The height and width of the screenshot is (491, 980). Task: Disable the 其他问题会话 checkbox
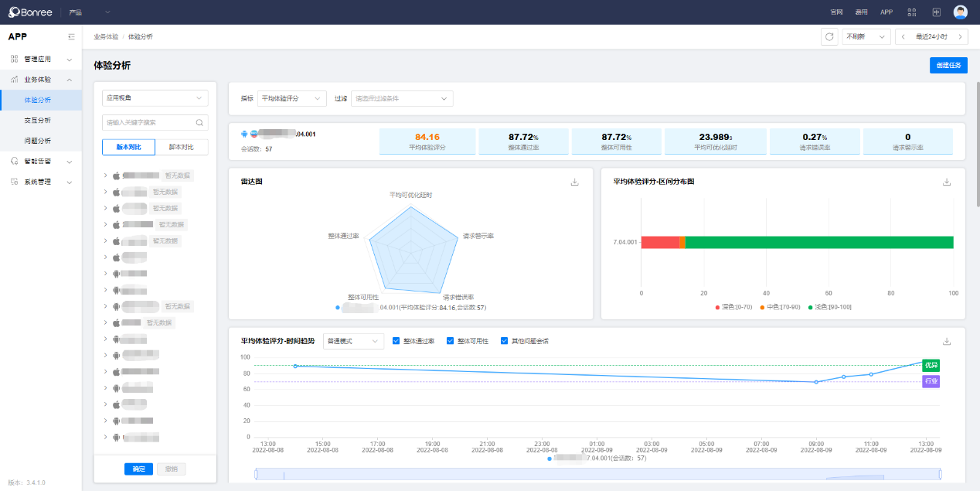[505, 341]
